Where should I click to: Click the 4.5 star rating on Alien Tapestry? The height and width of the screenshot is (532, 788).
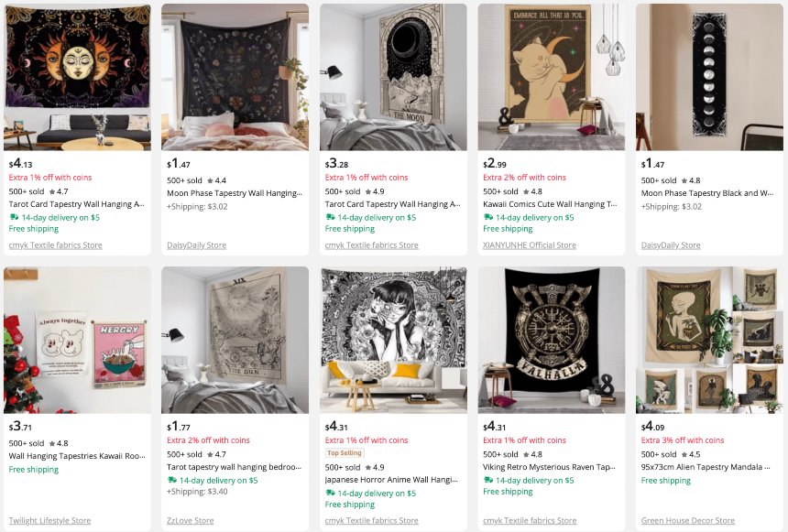686,454
